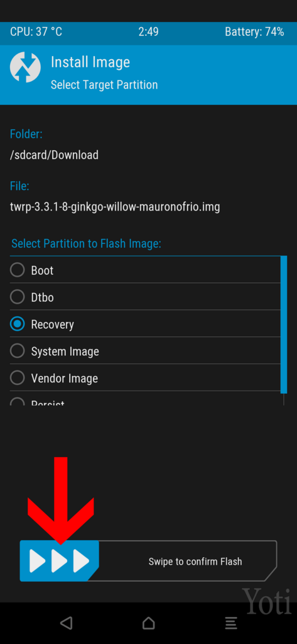The height and width of the screenshot is (644, 297).
Task: Tap the home navigation icon
Action: [148, 623]
